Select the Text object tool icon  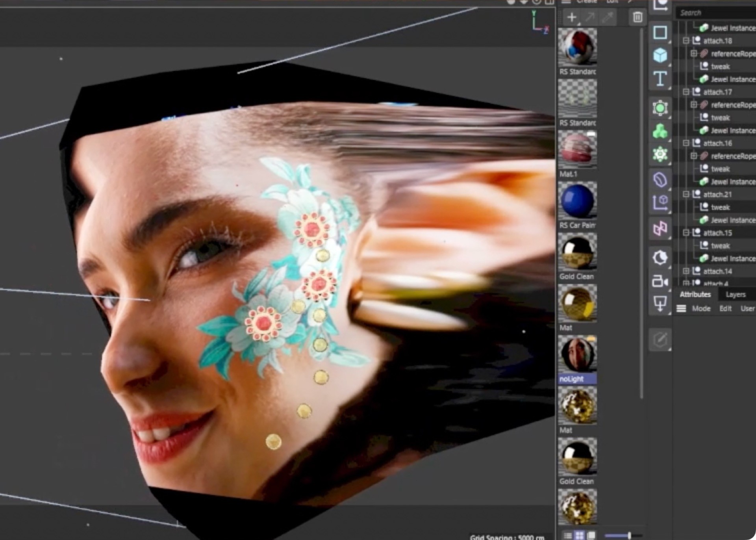pyautogui.click(x=660, y=79)
